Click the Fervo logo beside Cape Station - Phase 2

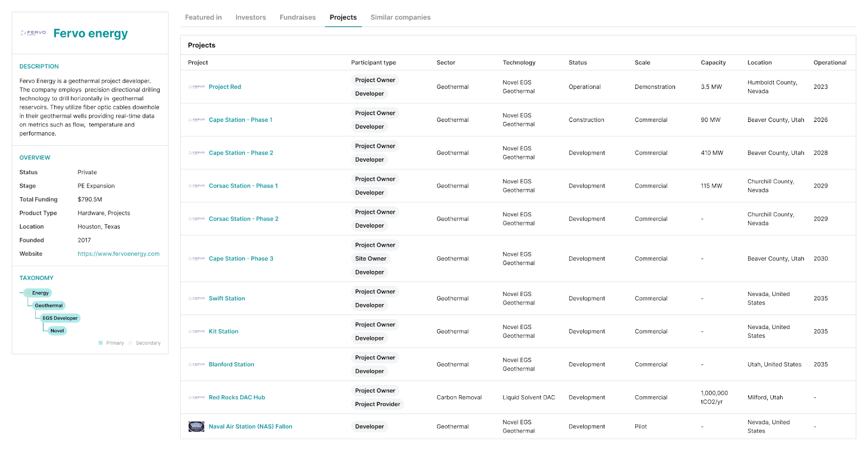(196, 153)
